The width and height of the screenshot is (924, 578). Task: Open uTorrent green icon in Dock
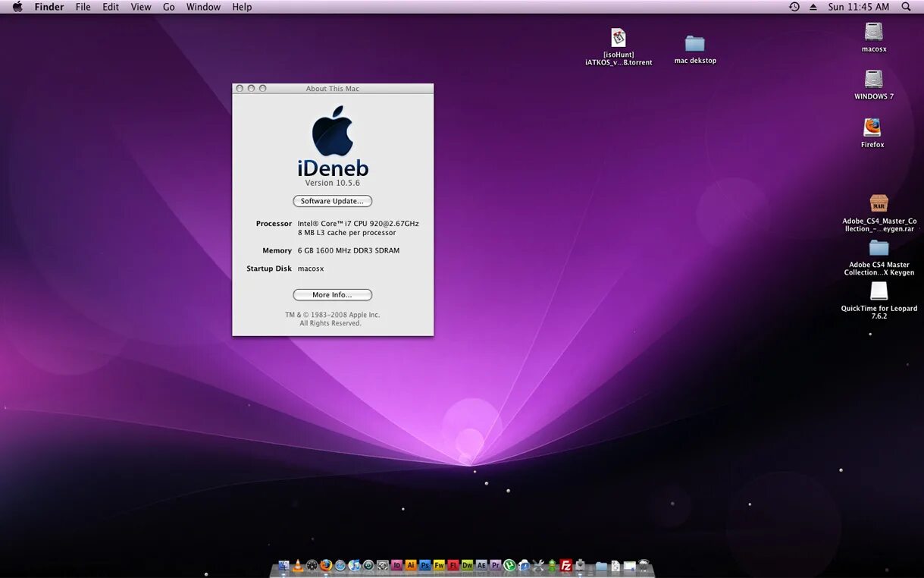[x=509, y=566]
